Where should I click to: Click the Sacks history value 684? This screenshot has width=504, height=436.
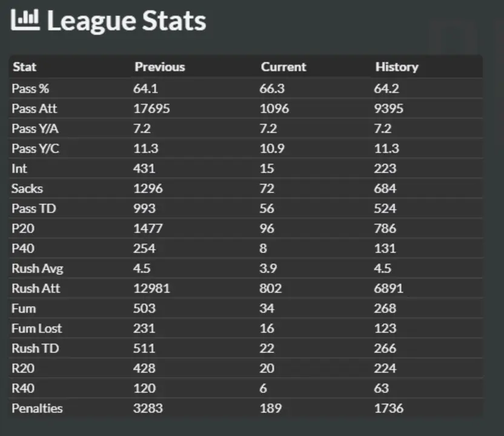click(x=385, y=188)
